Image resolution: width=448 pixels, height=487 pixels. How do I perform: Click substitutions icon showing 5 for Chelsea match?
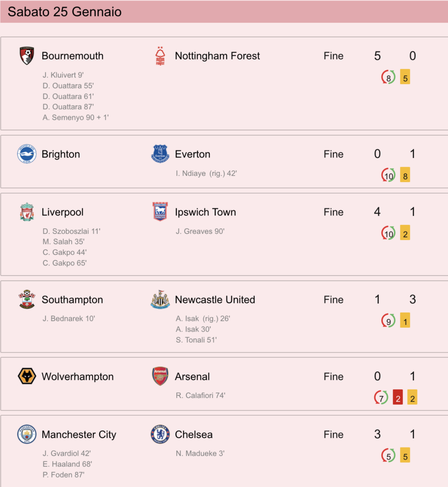point(389,456)
